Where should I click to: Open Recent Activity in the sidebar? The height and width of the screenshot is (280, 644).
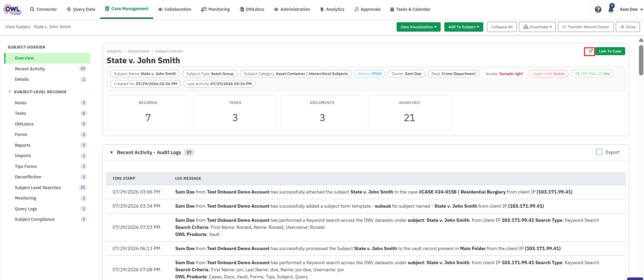click(x=47, y=69)
